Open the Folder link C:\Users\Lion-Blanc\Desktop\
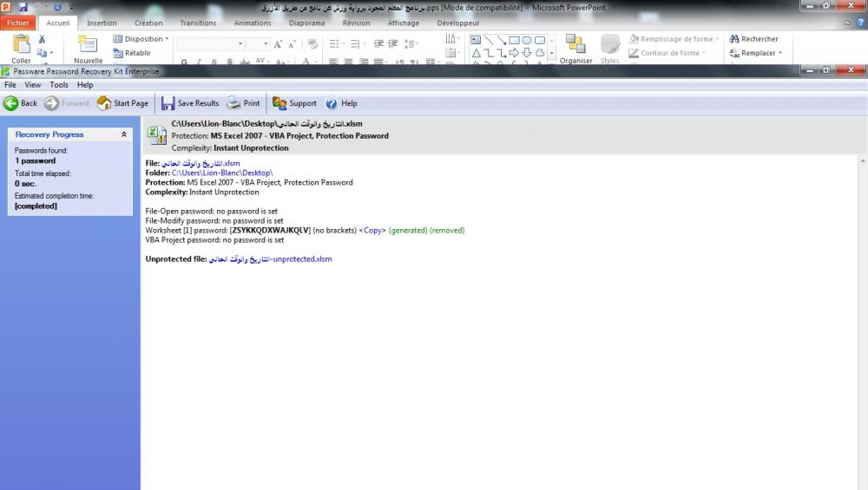Screen dimensions: 868x490 click(222, 173)
